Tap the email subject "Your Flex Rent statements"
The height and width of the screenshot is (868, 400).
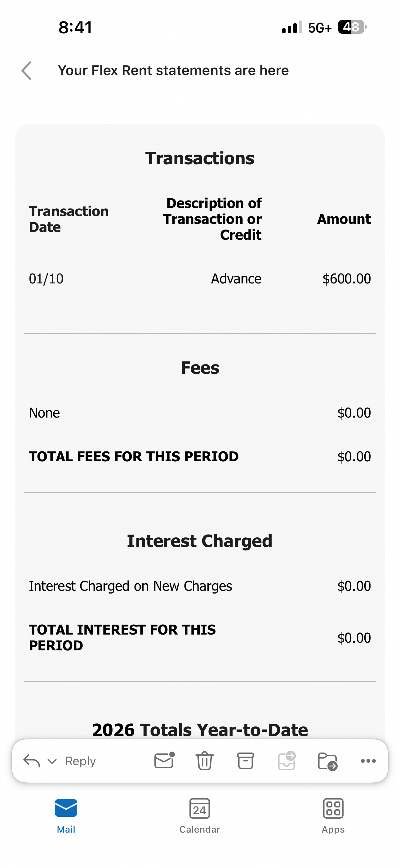(173, 70)
